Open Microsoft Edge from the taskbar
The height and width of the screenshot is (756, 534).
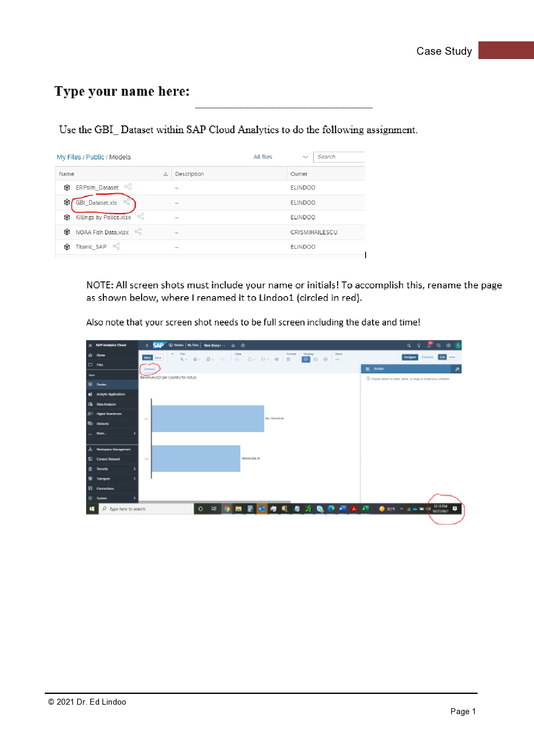[x=331, y=509]
